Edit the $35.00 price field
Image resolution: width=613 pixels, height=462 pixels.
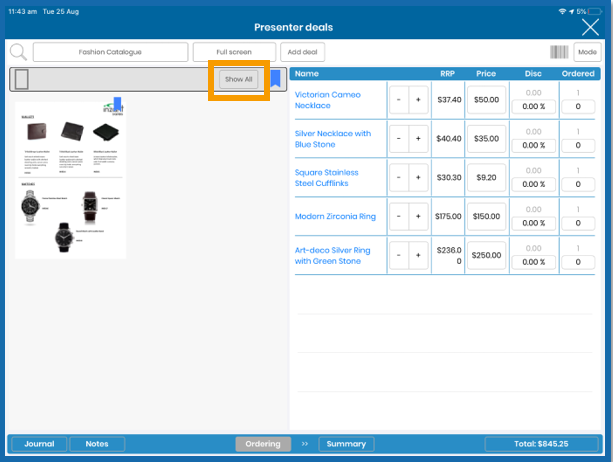point(486,138)
